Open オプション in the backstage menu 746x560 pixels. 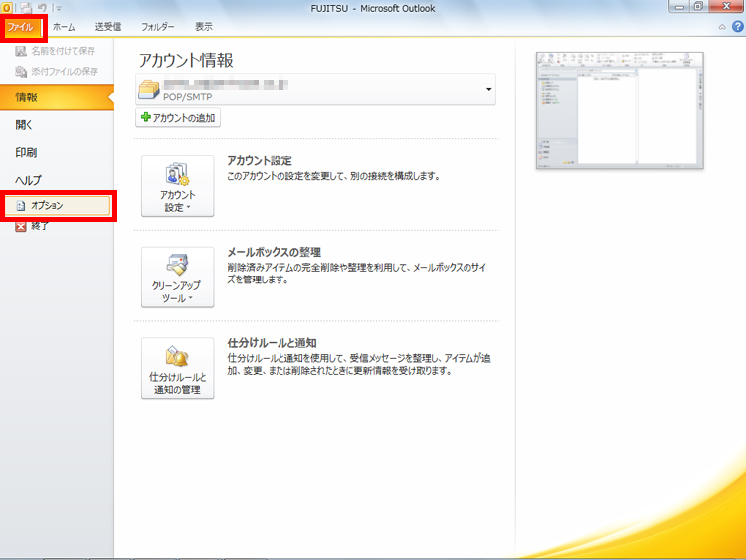point(58,206)
